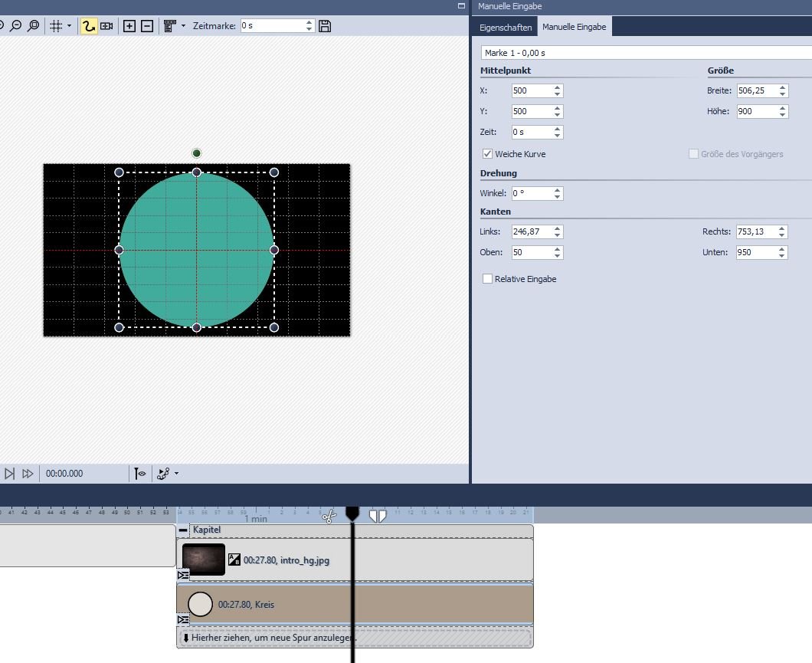812x663 pixels.
Task: Activate the camera pan tool icon
Action: (x=106, y=26)
